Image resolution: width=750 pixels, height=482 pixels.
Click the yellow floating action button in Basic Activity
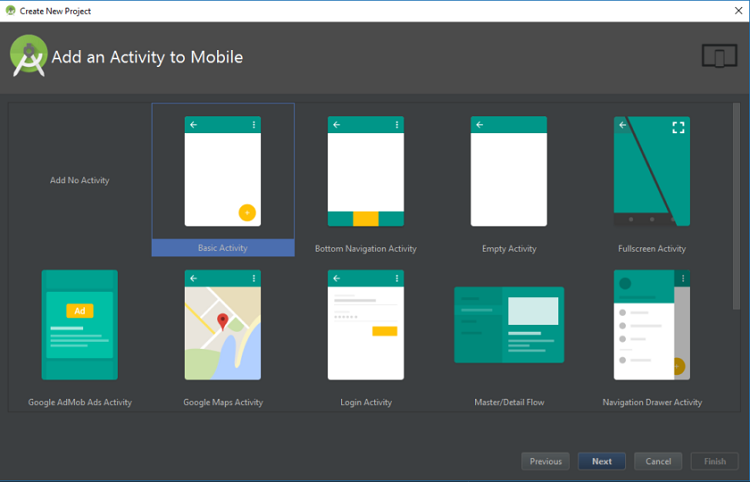coord(247,212)
